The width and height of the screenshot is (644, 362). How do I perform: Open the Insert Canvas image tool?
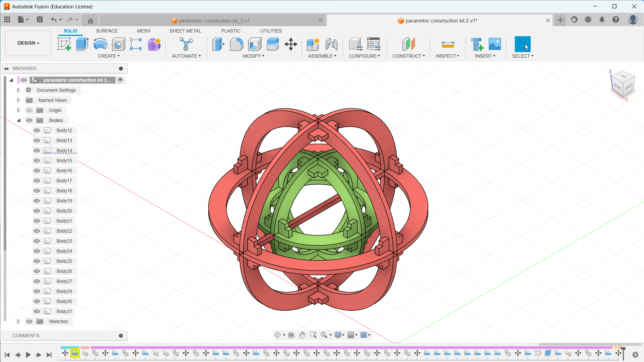pyautogui.click(x=495, y=44)
